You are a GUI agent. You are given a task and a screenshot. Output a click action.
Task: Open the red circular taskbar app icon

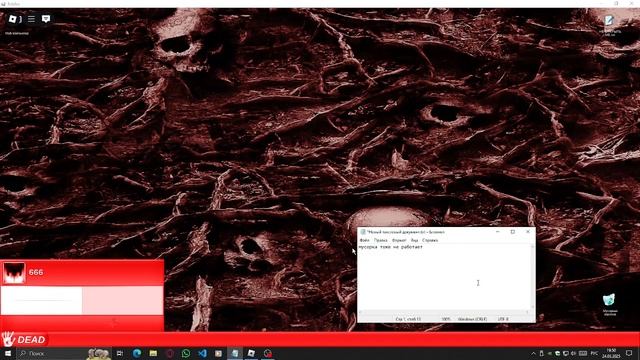coord(268,353)
